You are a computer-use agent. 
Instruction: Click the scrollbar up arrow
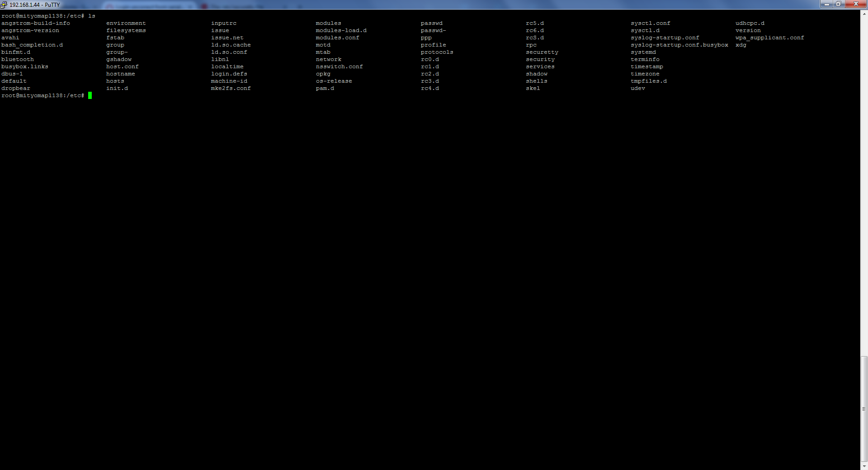pos(864,14)
